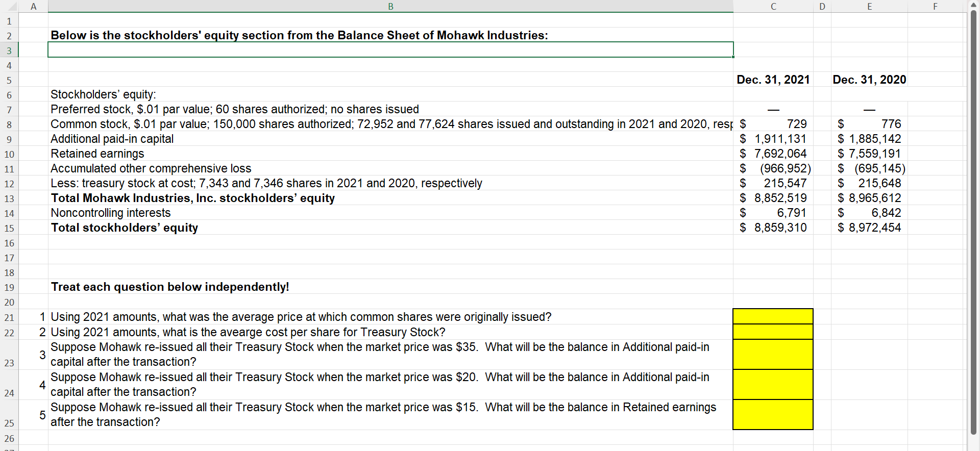This screenshot has height=451, width=980.
Task: Click the question number 5 in column A
Action: coord(42,415)
